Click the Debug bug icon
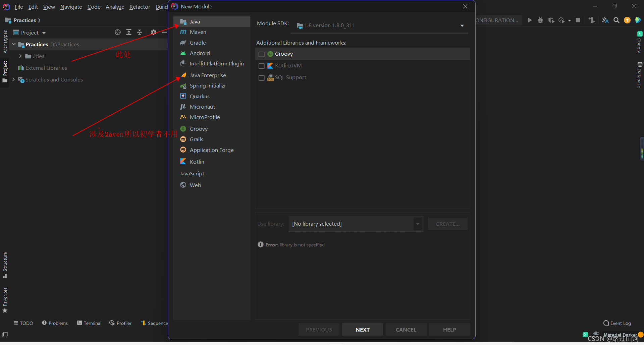The image size is (644, 345). pyautogui.click(x=540, y=20)
